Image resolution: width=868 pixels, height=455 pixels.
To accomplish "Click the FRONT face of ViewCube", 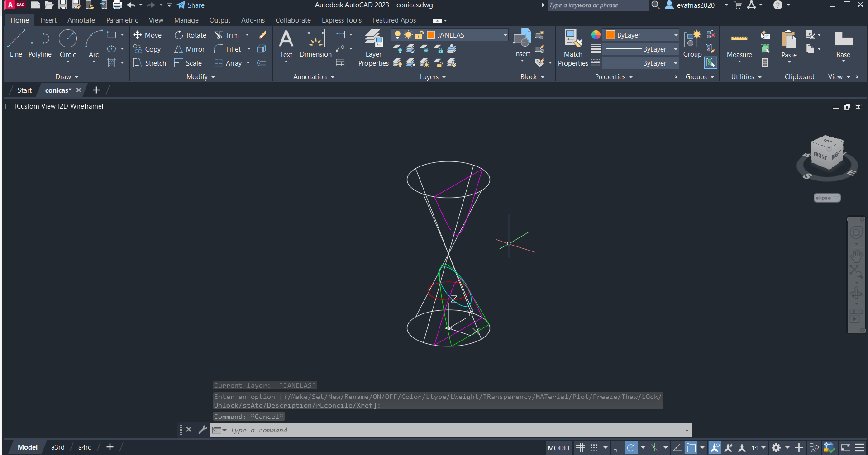I will [820, 156].
